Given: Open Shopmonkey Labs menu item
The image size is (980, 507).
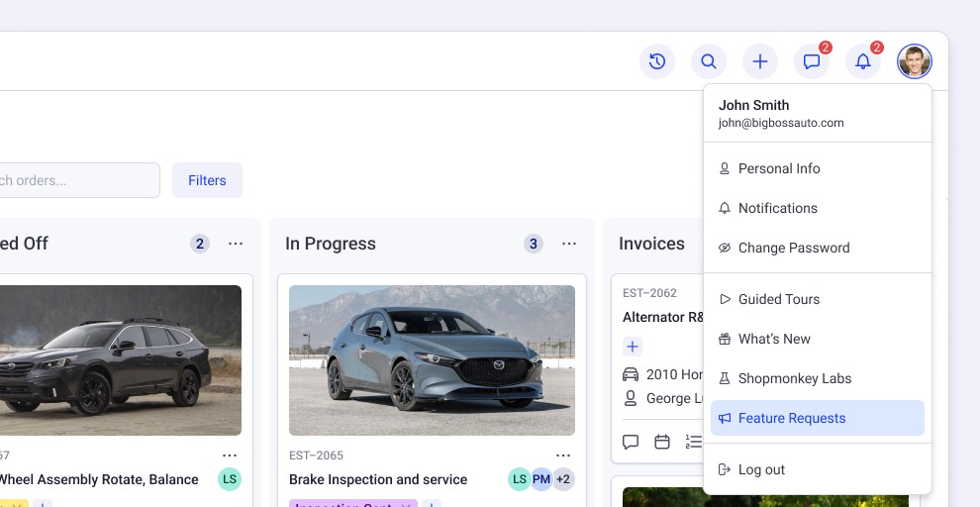Looking at the screenshot, I should 818,378.
